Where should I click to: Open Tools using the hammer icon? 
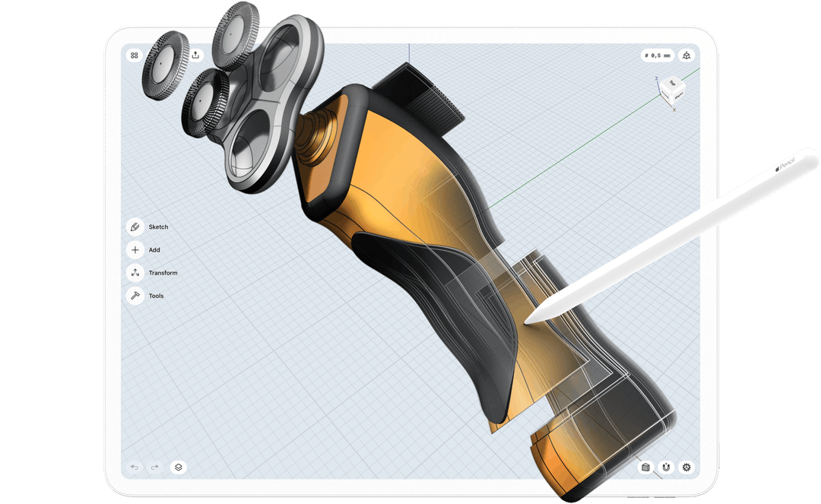[x=135, y=295]
